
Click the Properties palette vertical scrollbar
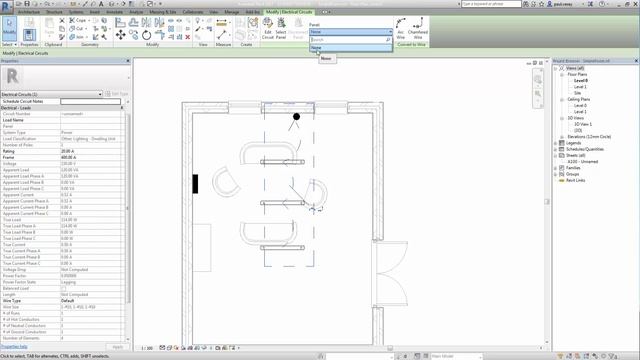pyautogui.click(x=127, y=208)
